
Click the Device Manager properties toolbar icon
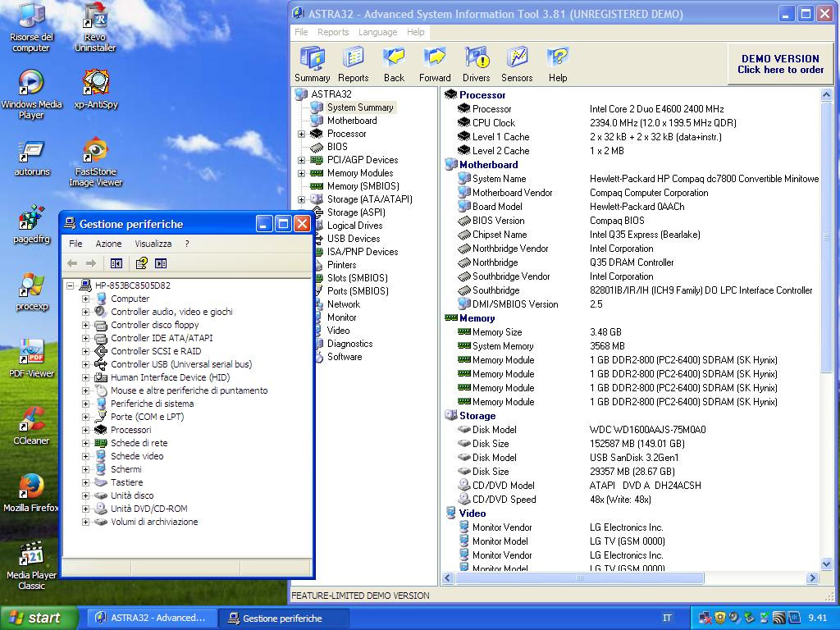click(141, 263)
